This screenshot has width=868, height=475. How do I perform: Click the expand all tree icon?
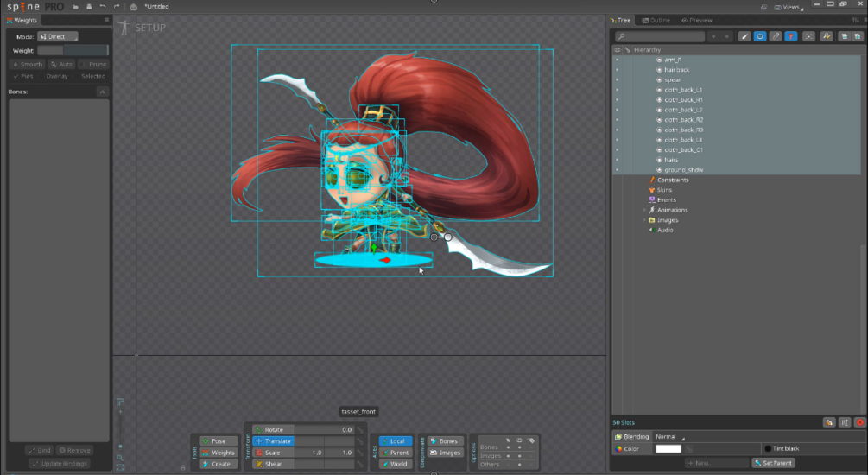pos(858,36)
